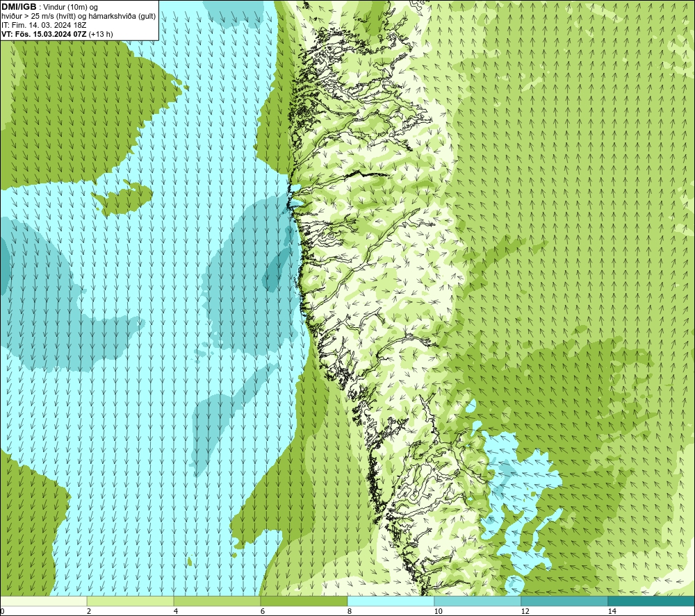Viewport: 695px width, 616px height.
Task: Click the legend scale label "4"
Action: (176, 612)
